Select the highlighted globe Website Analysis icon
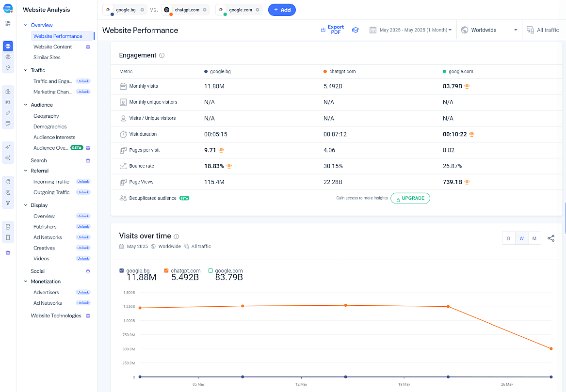The height and width of the screenshot is (392, 566). pos(8,46)
